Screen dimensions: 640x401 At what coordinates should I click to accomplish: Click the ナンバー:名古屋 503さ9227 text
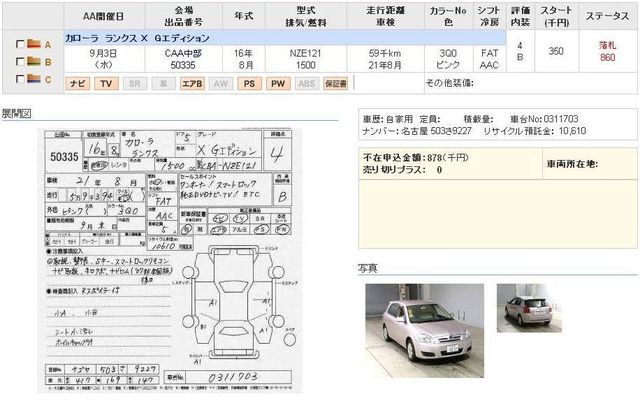417,131
